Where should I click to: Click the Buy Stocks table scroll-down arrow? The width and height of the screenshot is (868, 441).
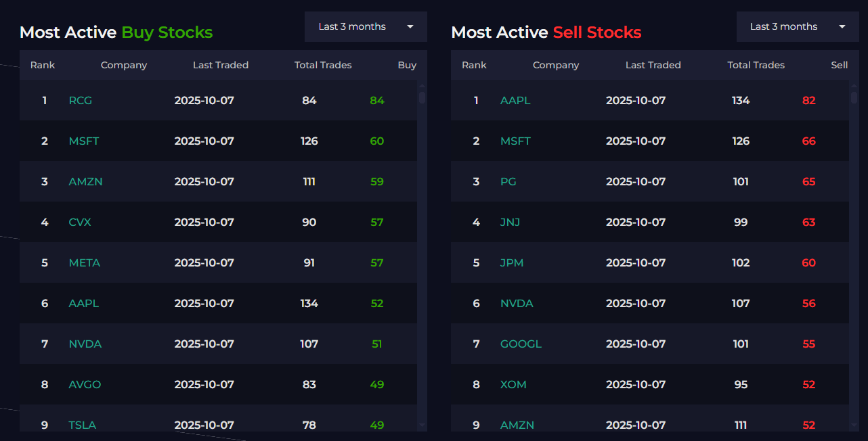(x=422, y=425)
